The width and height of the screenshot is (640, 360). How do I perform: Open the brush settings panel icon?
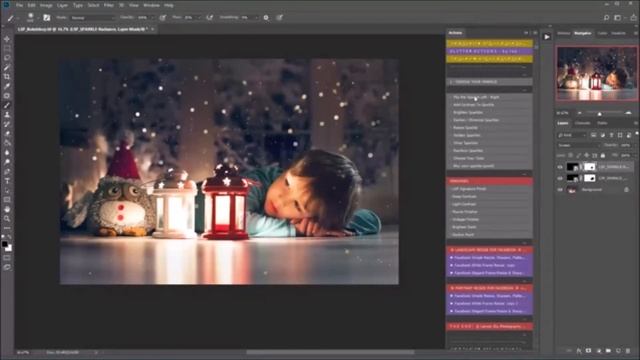47,18
